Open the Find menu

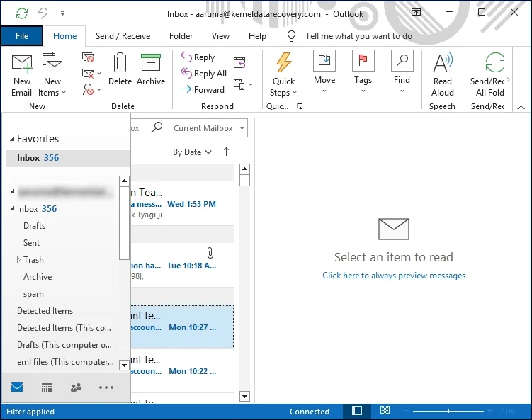[402, 72]
